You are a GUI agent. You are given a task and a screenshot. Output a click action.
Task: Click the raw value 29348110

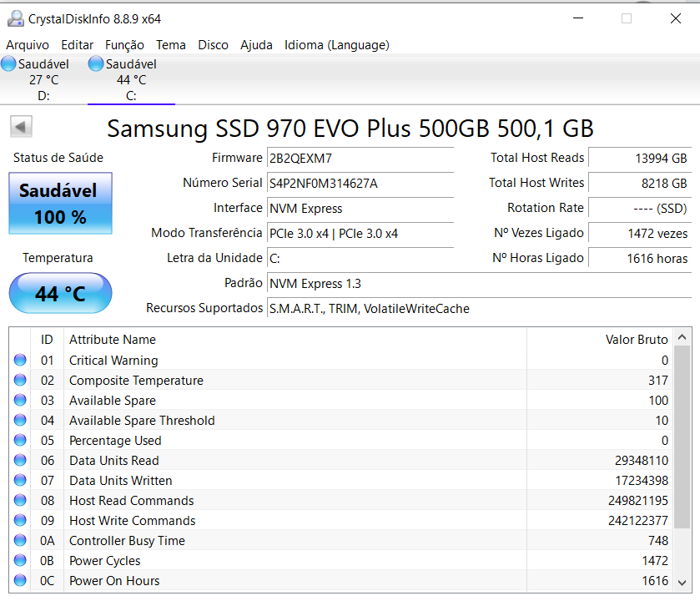click(x=642, y=461)
